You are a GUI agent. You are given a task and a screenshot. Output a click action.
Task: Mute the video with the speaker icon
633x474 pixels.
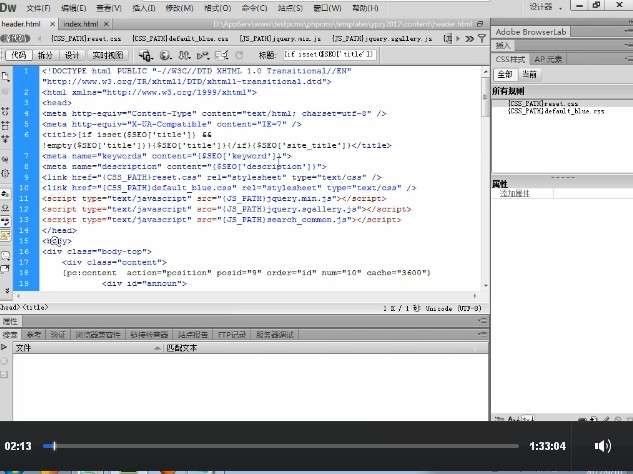pyautogui.click(x=603, y=446)
